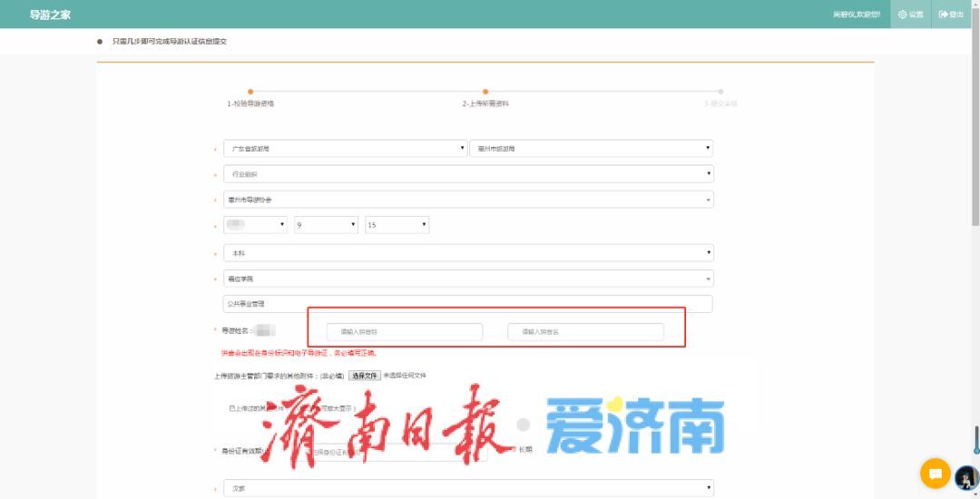The height and width of the screenshot is (499, 980).
Task: Click the 导游姓名 label
Action: pos(236,330)
